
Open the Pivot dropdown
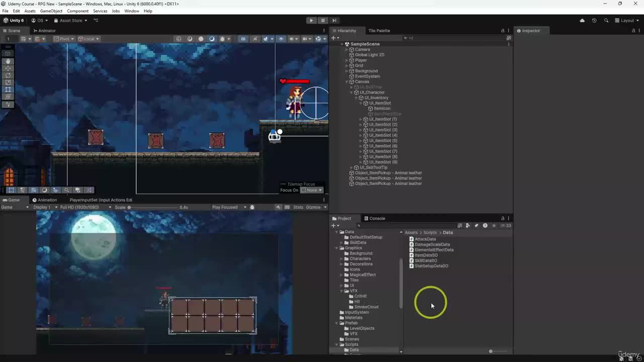point(64,39)
